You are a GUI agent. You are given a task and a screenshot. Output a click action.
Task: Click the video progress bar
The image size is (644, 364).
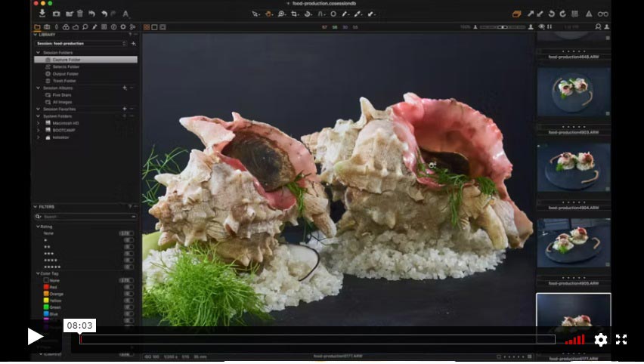tap(317, 339)
